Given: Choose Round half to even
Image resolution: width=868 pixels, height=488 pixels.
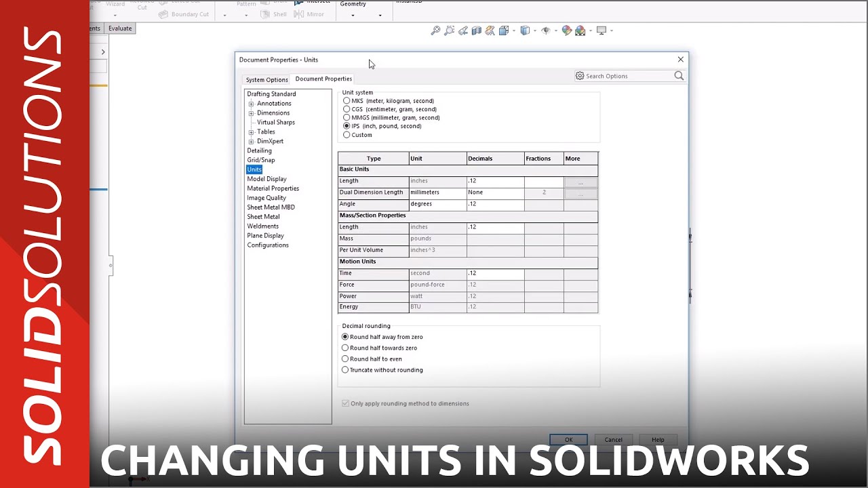Looking at the screenshot, I should (345, 359).
